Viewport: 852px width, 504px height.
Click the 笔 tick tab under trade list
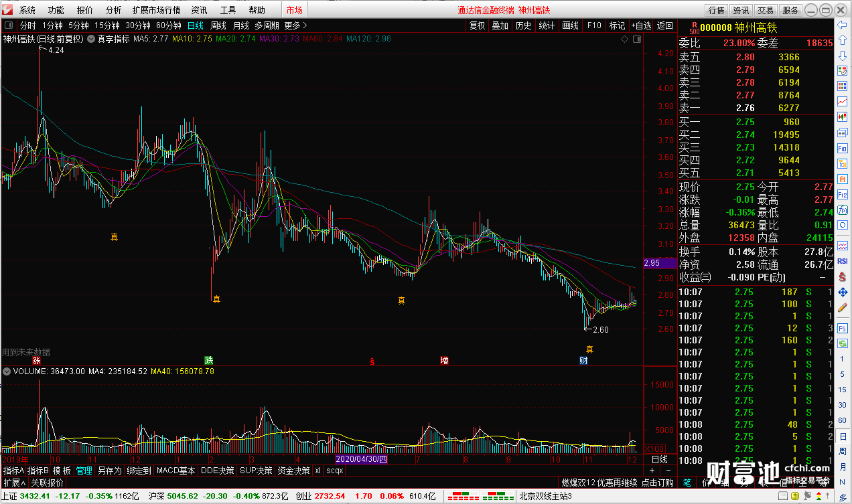click(x=687, y=482)
